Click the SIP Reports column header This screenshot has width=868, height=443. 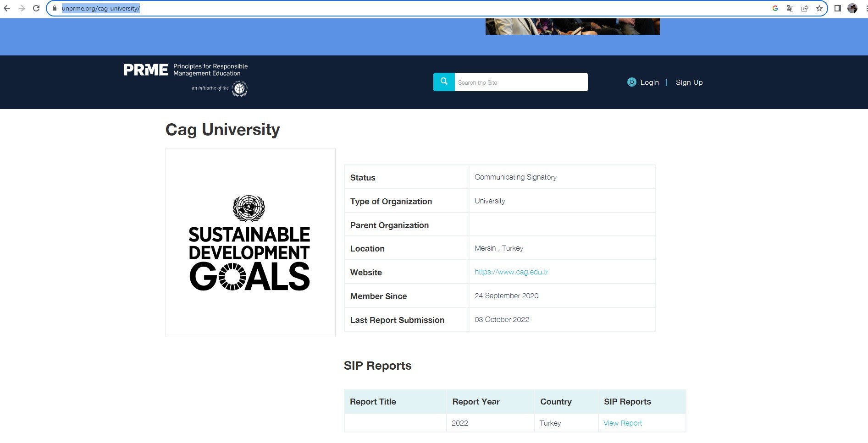point(627,402)
